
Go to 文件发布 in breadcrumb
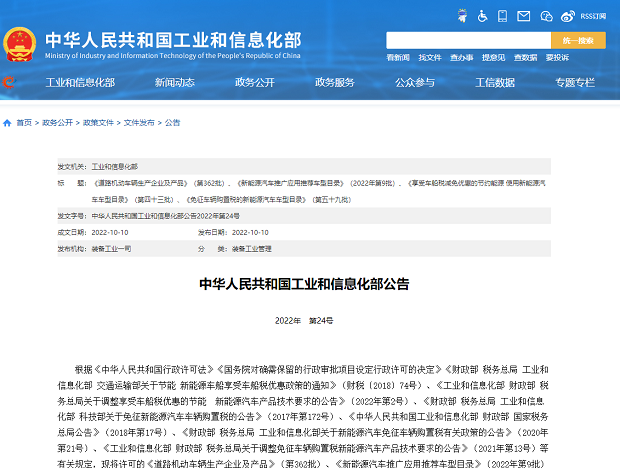(x=139, y=123)
